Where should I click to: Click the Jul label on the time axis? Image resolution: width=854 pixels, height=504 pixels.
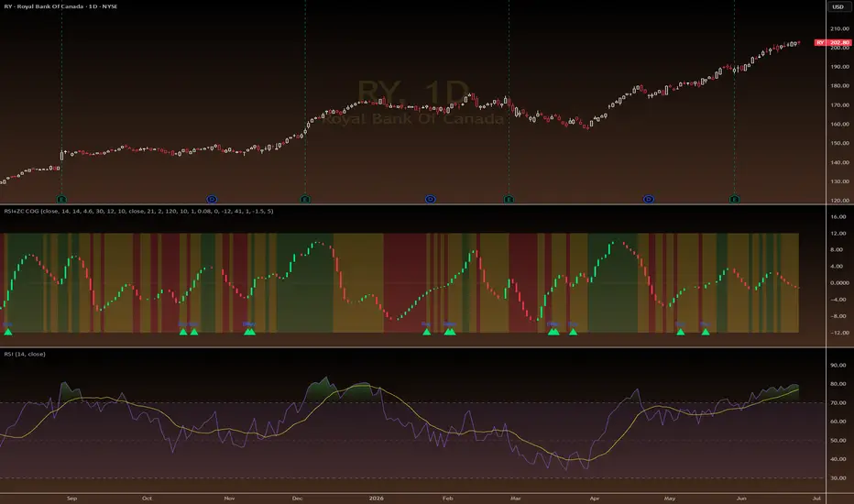pyautogui.click(x=816, y=498)
